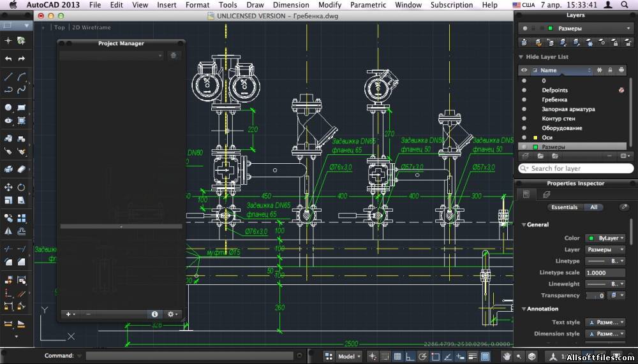This screenshot has width=638, height=364.
Task: Open the Pan hand tool
Action: [506, 357]
